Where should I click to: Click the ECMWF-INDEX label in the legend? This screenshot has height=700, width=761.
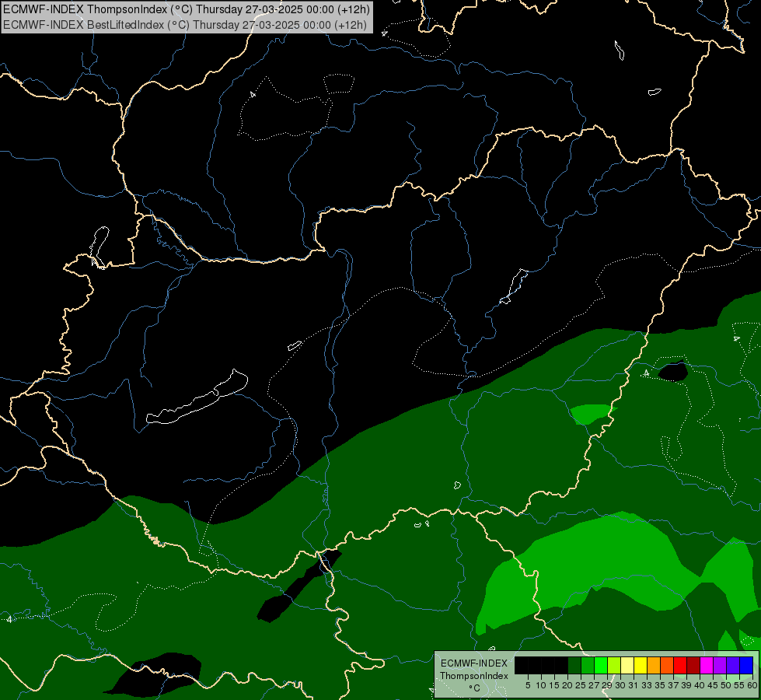pos(474,663)
